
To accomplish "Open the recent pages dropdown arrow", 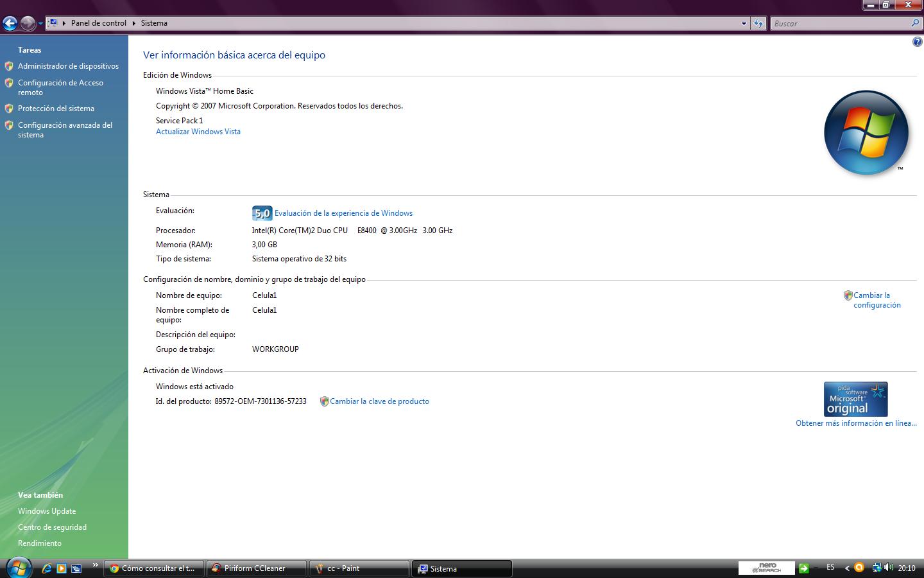I will click(x=40, y=24).
